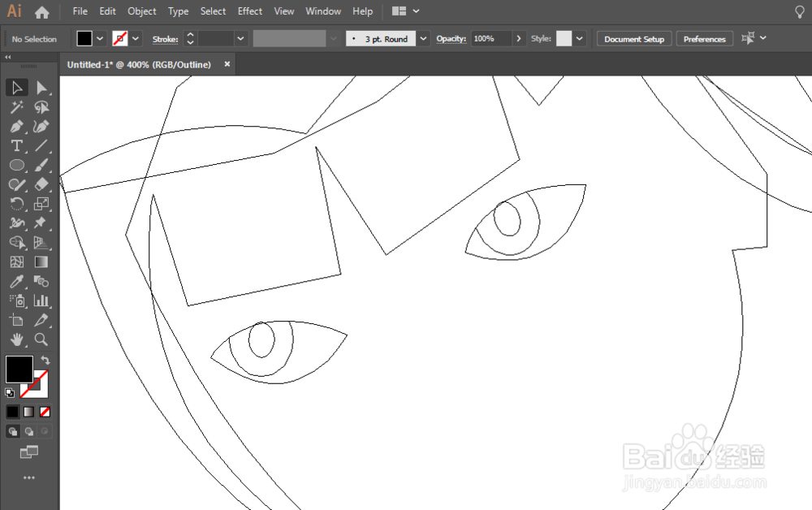Open the variable width profile dropdown

tap(334, 38)
